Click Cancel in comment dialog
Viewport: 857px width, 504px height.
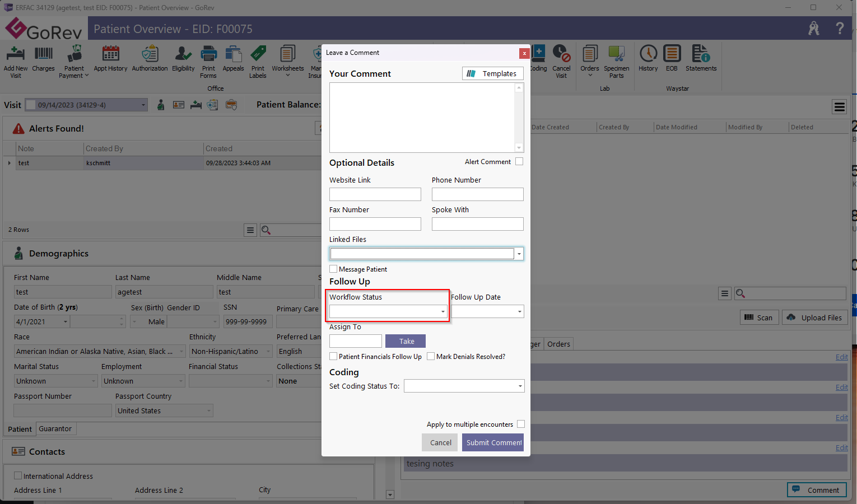440,442
